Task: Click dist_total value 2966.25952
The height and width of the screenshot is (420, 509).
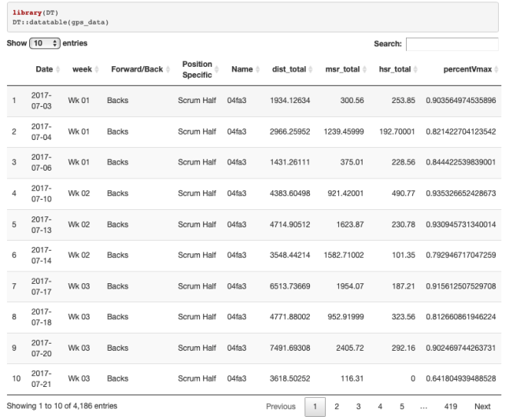Action: (290, 132)
